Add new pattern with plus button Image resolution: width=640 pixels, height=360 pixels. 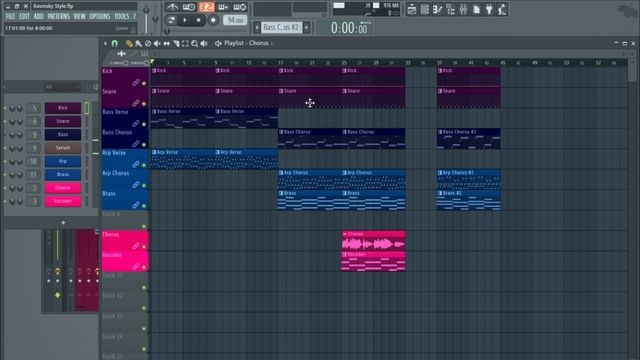coord(307,27)
